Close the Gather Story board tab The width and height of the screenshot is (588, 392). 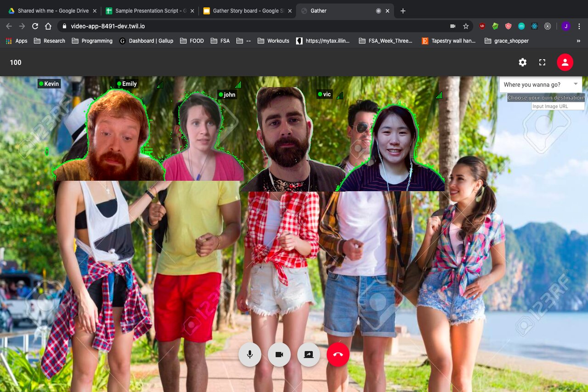290,11
